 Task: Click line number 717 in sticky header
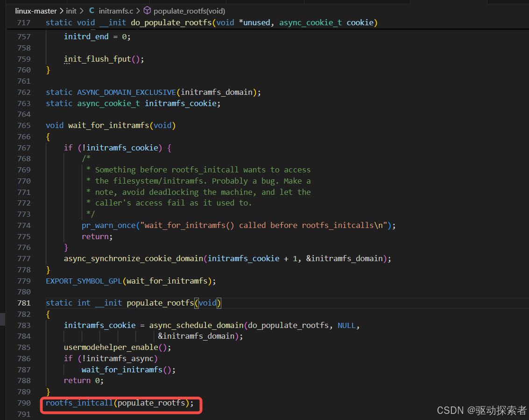[24, 22]
